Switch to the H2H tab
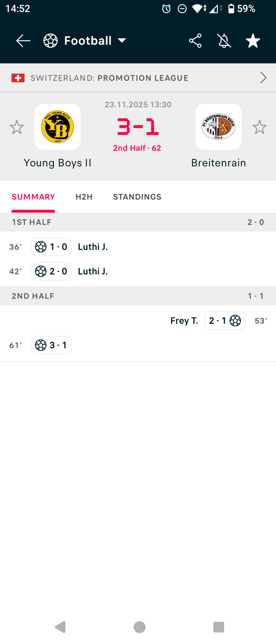 (x=84, y=197)
